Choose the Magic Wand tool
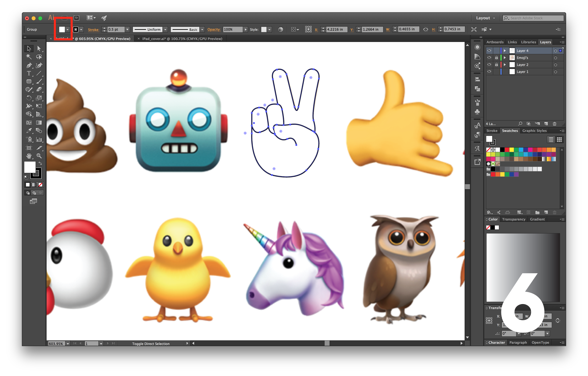 point(29,57)
